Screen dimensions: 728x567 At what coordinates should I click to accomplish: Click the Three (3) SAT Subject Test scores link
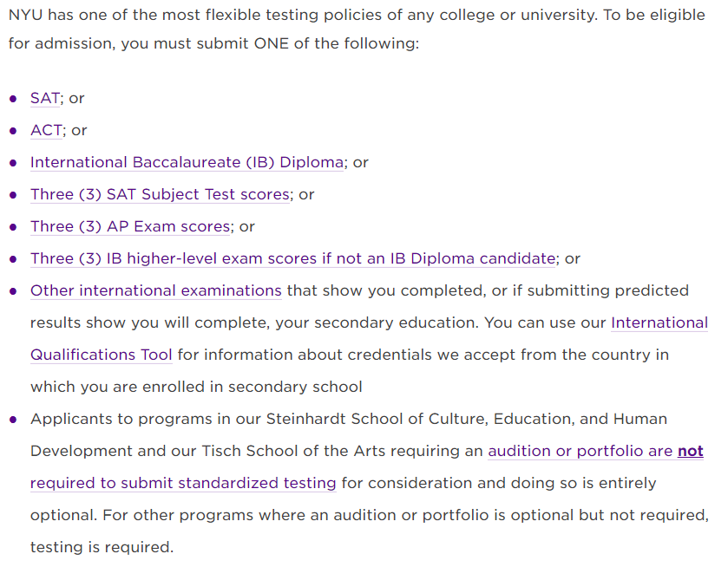(160, 195)
